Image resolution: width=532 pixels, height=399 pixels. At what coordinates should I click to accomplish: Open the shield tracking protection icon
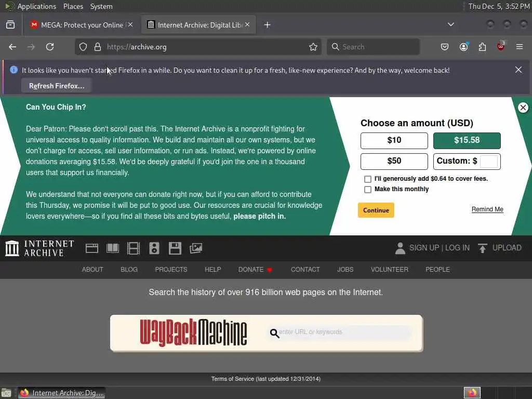[x=83, y=47]
